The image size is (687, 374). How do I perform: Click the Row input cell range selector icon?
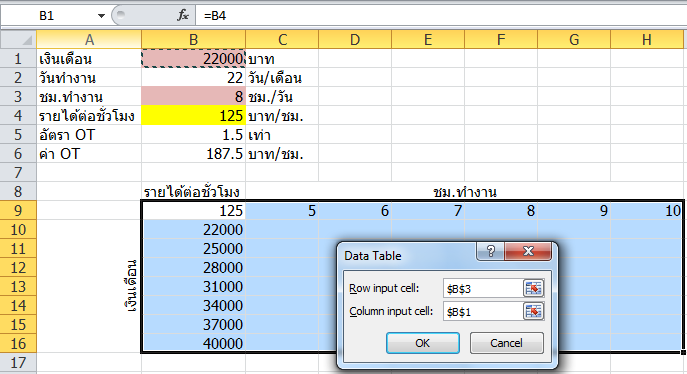click(533, 288)
